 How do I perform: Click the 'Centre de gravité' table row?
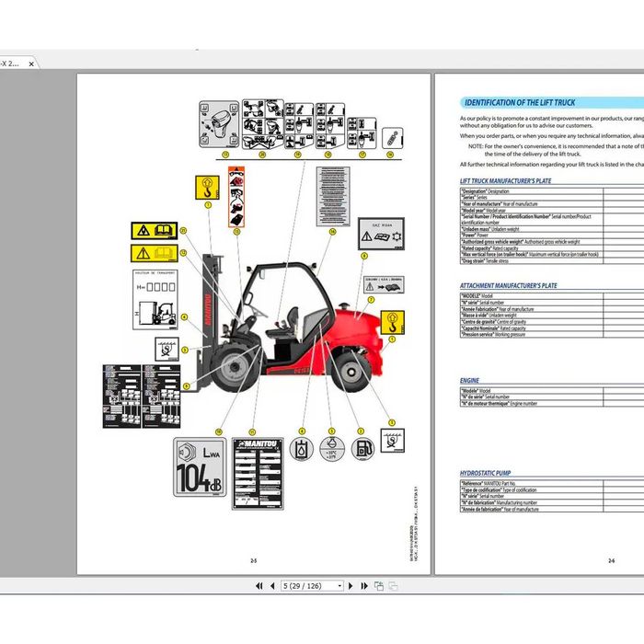pos(552,322)
